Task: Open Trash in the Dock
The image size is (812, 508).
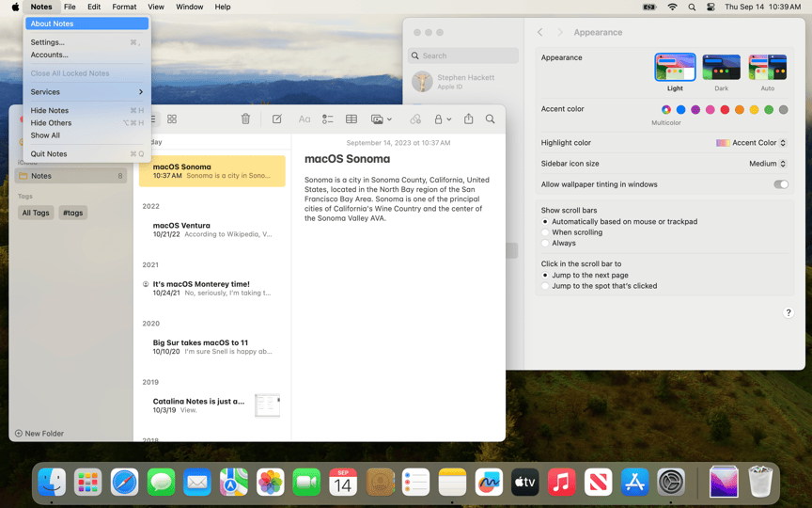Action: coord(760,482)
